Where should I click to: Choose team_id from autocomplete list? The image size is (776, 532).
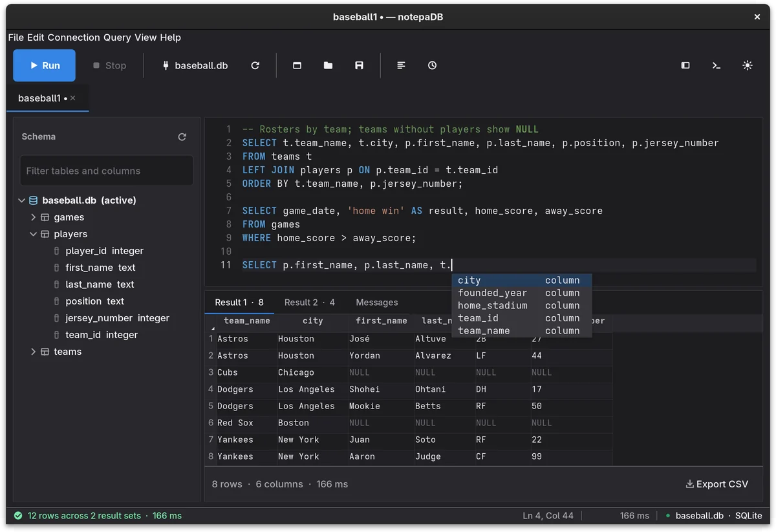click(x=521, y=318)
